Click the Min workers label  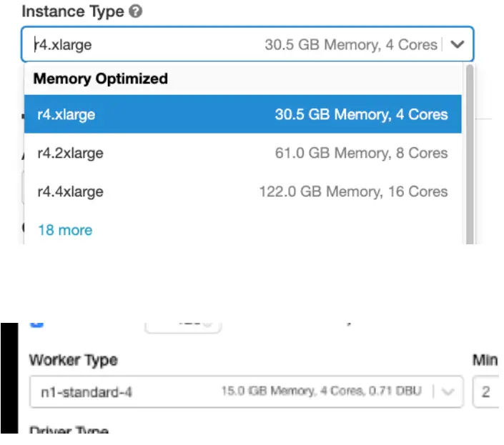coord(485,360)
